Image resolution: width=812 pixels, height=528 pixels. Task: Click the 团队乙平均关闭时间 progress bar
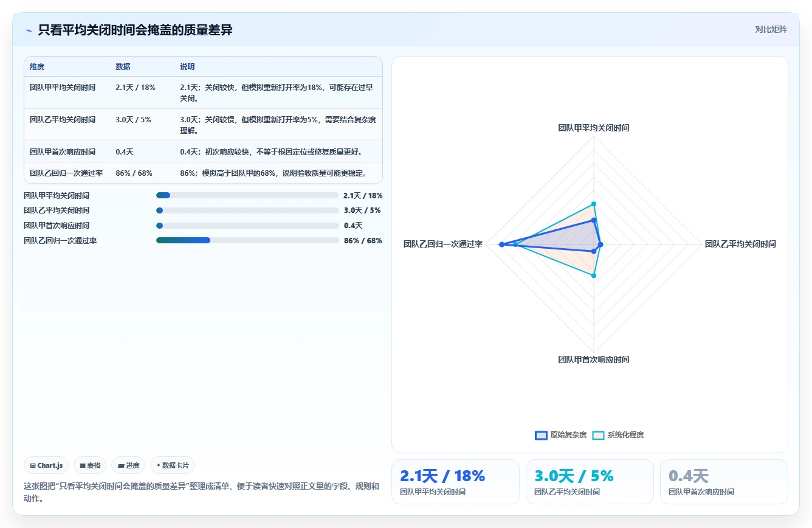tap(247, 210)
